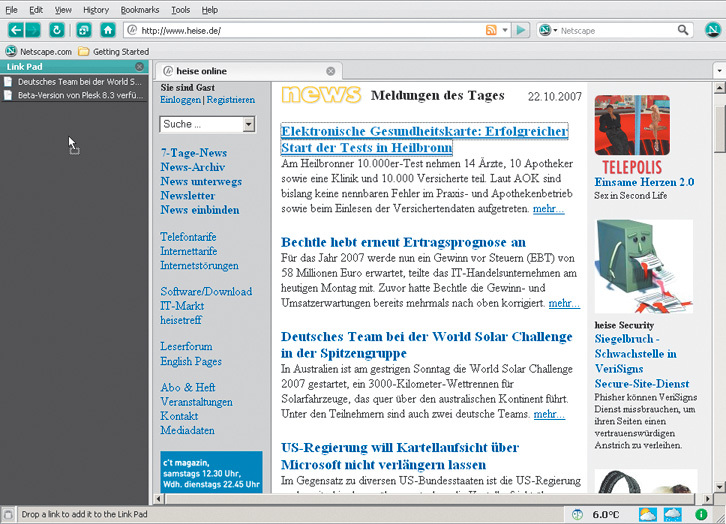Start search with the magnifying glass icon
Screen dimensions: 726x524
pos(683,31)
